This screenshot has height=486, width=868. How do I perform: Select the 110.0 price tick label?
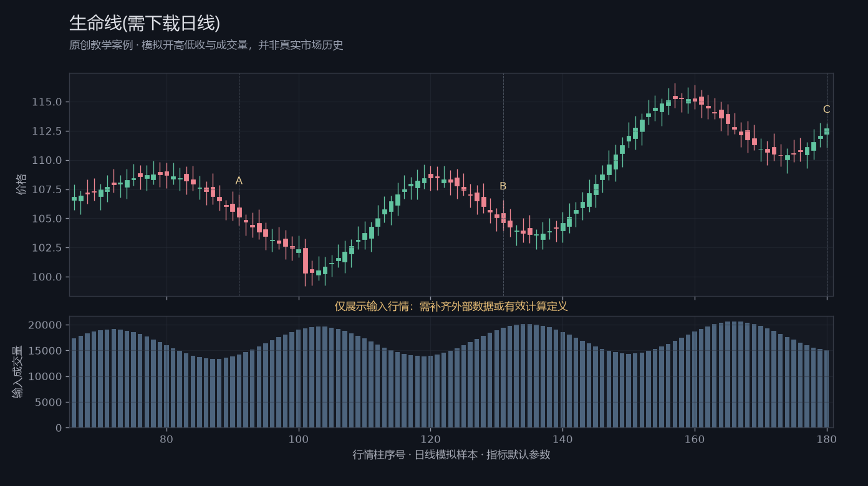[x=47, y=161]
